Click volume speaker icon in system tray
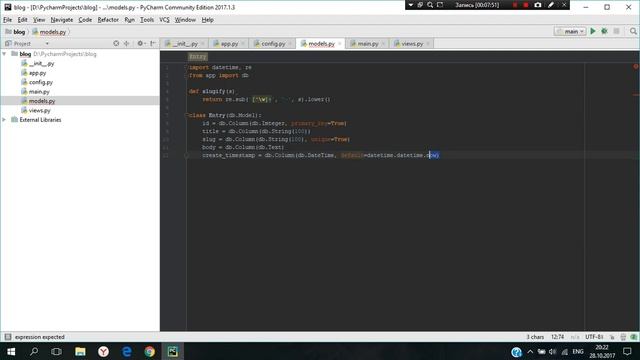This screenshot has width=640, height=360. (x=553, y=352)
